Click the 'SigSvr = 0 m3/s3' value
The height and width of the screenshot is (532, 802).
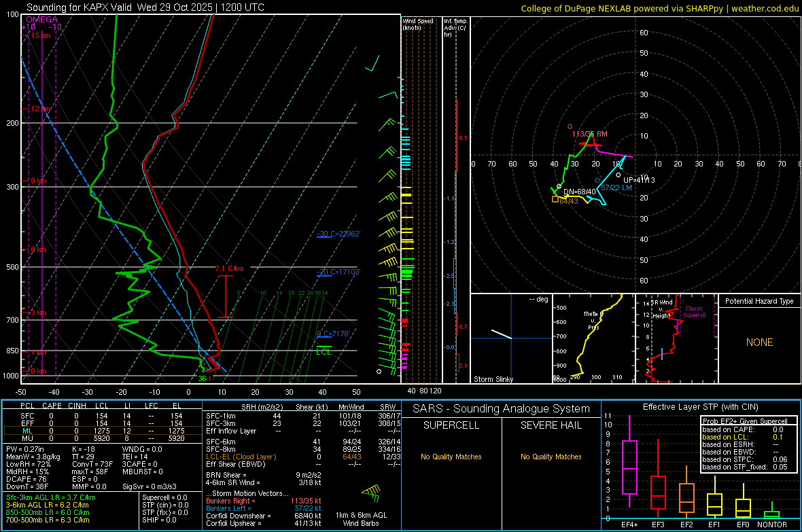(x=150, y=487)
